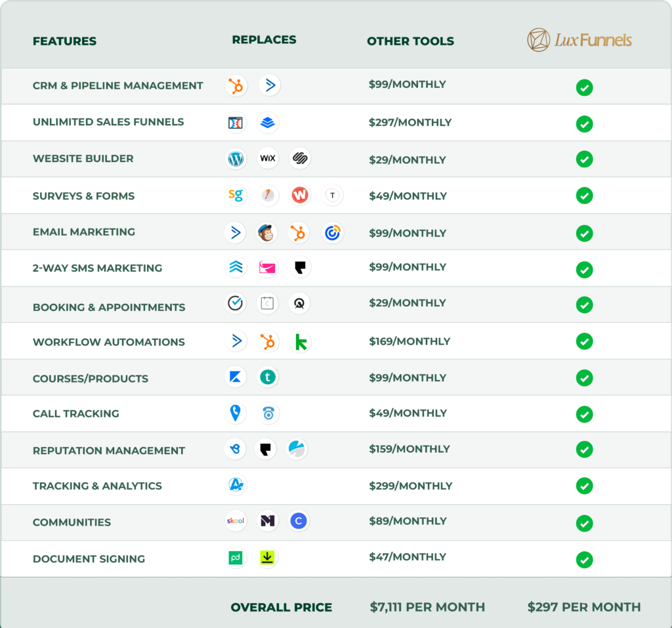Screen dimensions: 672x628
Task: Select the Kajabi icon in Courses/Products row
Action: pos(235,377)
